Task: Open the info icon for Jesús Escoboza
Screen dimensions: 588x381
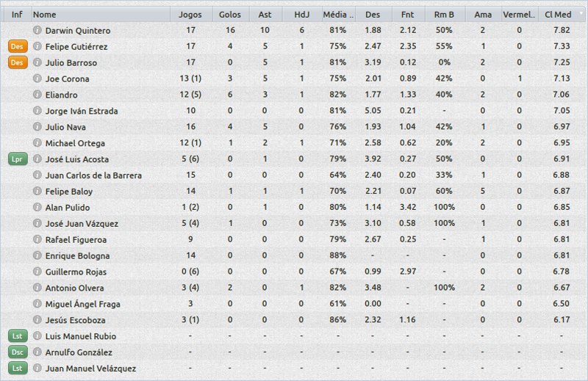Action: (x=37, y=320)
